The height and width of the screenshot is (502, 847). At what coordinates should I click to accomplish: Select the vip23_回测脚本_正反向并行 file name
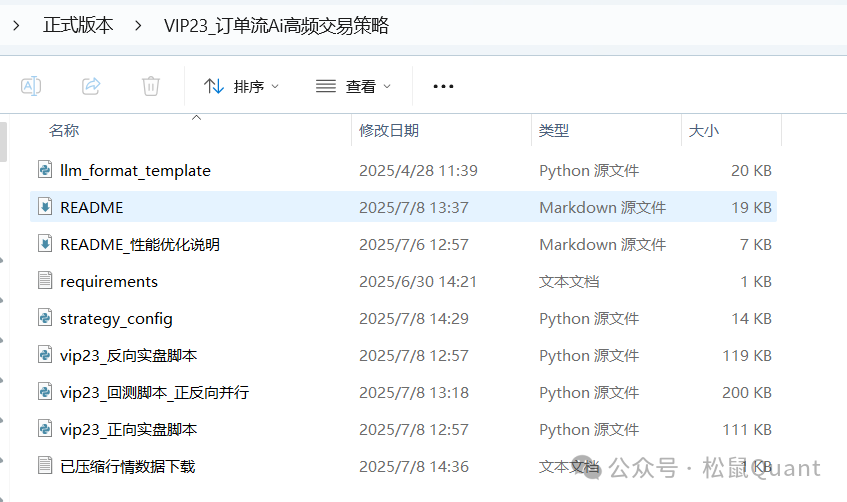pos(154,393)
